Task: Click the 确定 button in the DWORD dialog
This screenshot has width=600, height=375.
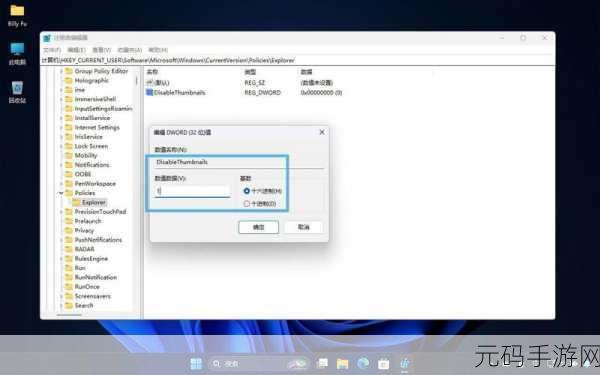Action: pyautogui.click(x=258, y=227)
